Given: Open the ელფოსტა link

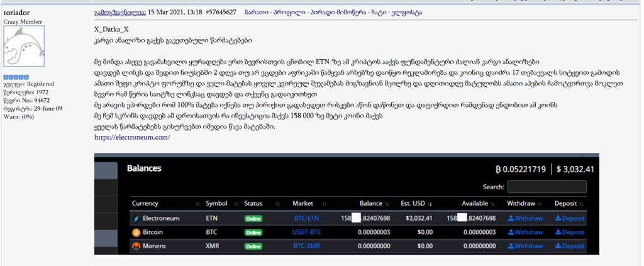Looking at the screenshot, I should (408, 13).
